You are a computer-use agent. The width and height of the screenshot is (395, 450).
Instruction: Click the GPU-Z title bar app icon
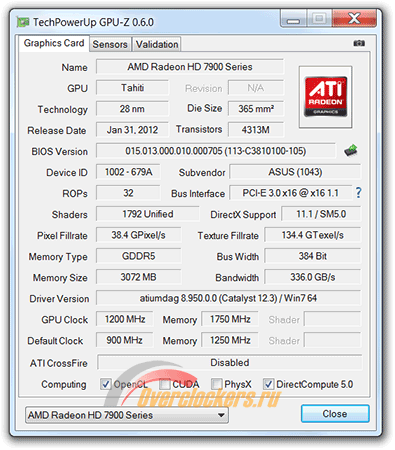pos(23,22)
